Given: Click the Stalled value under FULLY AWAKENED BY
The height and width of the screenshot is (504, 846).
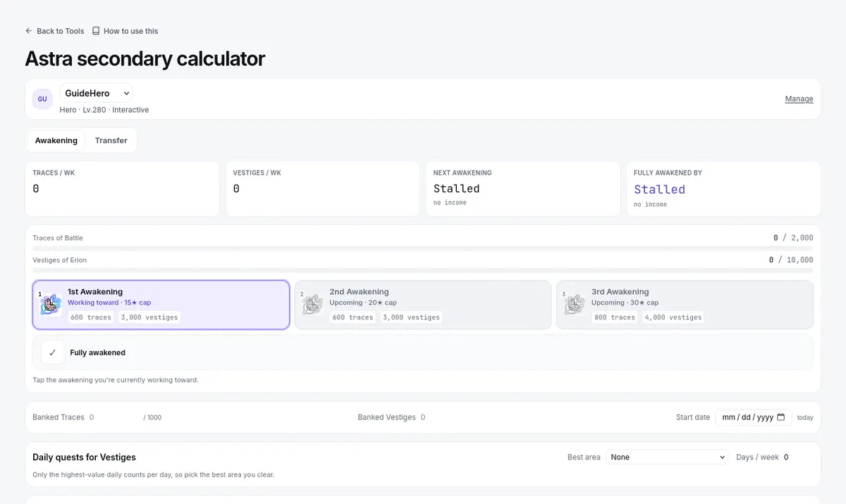Looking at the screenshot, I should 659,190.
